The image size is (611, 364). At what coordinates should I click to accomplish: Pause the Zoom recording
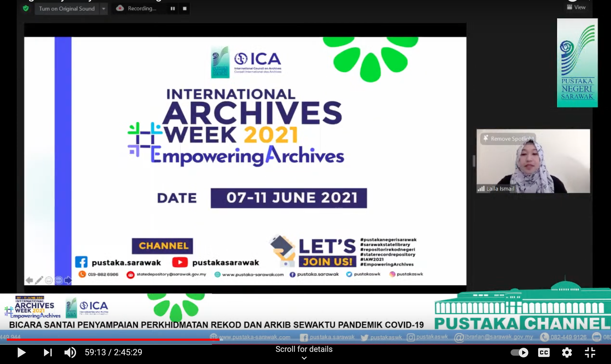click(x=173, y=8)
